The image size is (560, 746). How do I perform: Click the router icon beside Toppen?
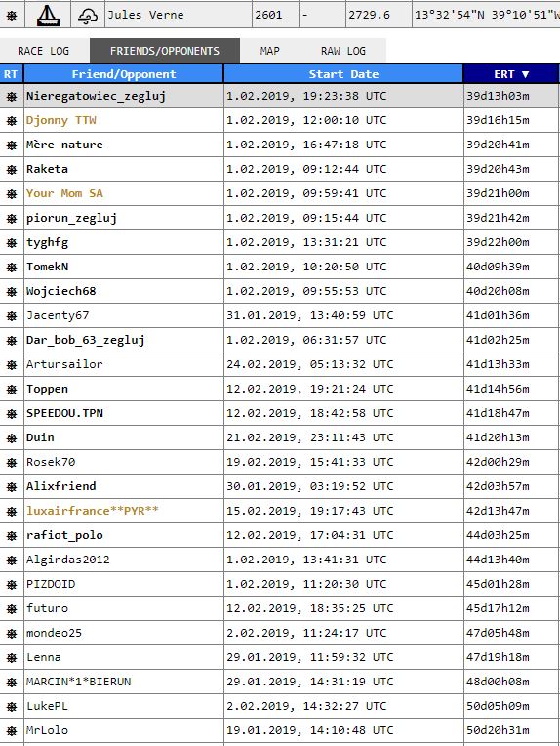tap(12, 390)
